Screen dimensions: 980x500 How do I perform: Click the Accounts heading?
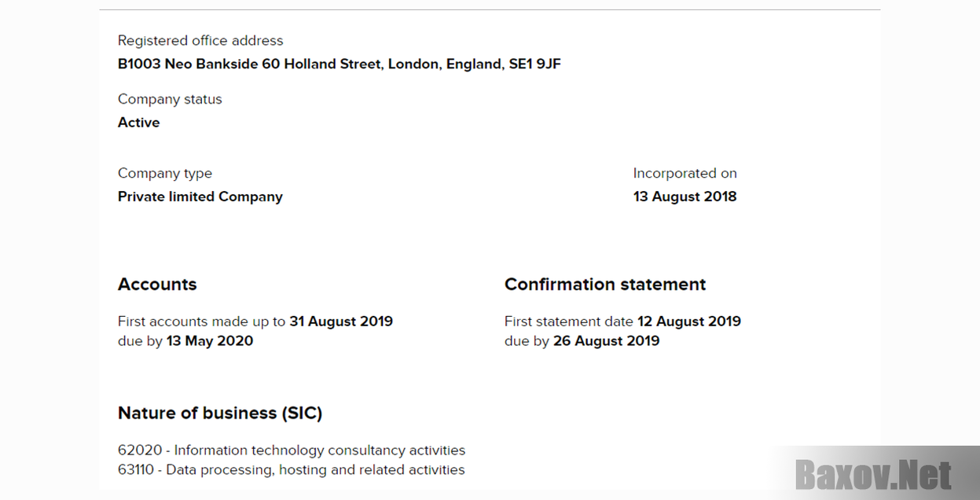coord(157,285)
